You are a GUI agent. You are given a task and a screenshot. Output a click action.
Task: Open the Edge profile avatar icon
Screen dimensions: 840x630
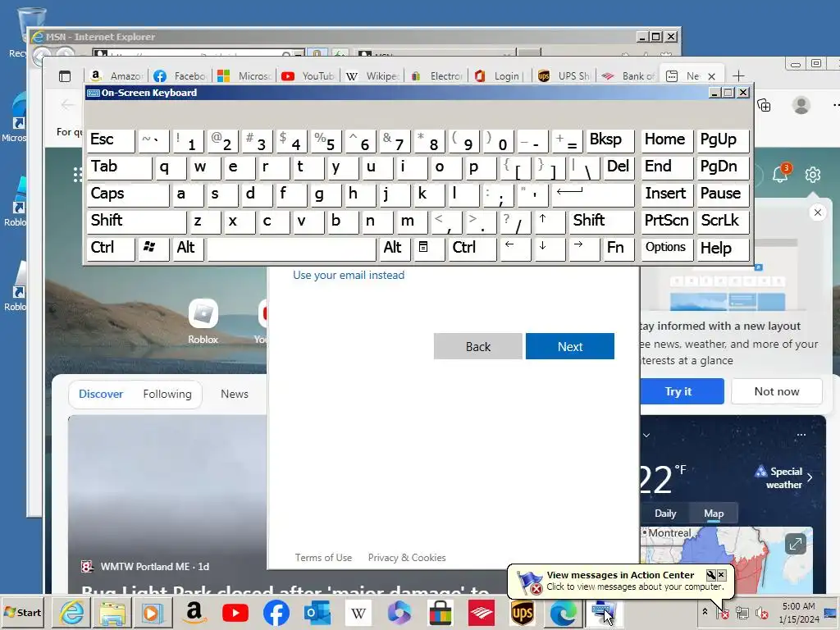[801, 105]
